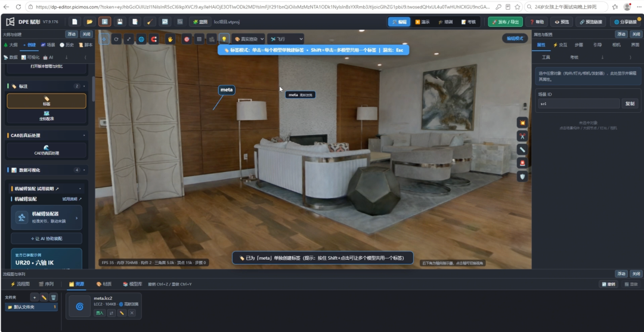Open 帮助 help button
The width and height of the screenshot is (644, 332).
tap(537, 22)
